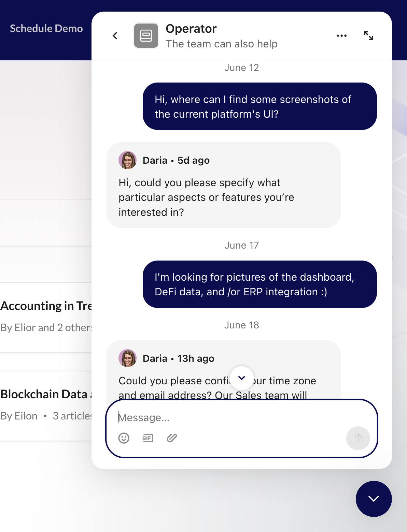The width and height of the screenshot is (407, 532).
Task: Select the Schedule Demo navigation item
Action: pyautogui.click(x=46, y=28)
